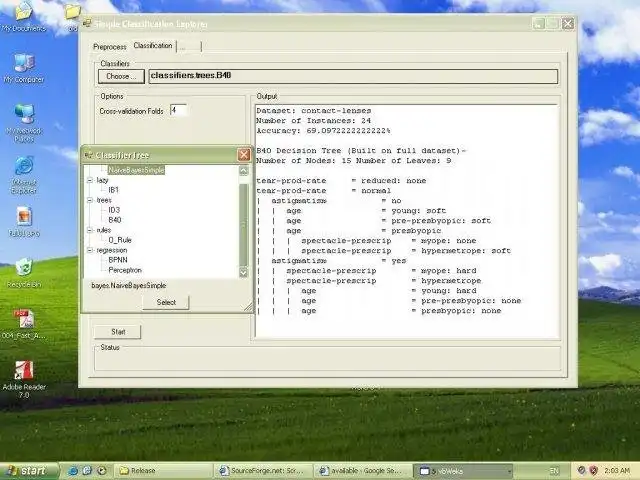The width and height of the screenshot is (640, 480).
Task: Collapse the regression tree node
Action: click(90, 250)
